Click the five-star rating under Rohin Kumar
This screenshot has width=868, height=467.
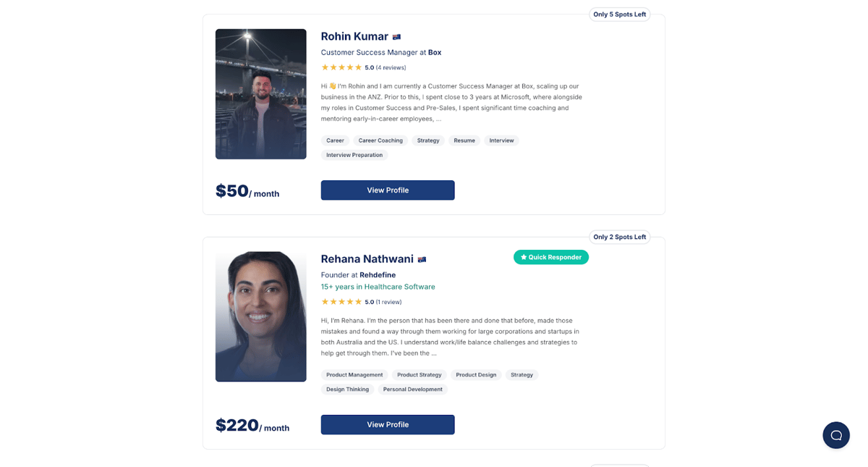(341, 67)
